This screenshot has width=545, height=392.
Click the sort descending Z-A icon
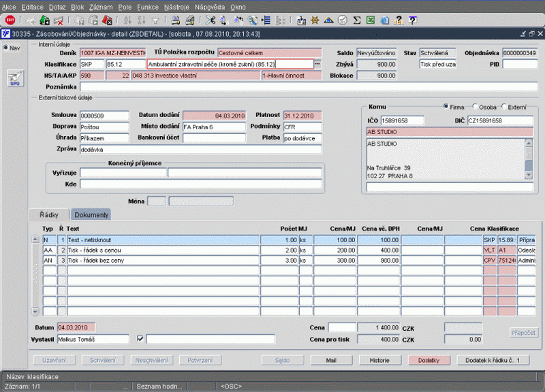pos(141,20)
